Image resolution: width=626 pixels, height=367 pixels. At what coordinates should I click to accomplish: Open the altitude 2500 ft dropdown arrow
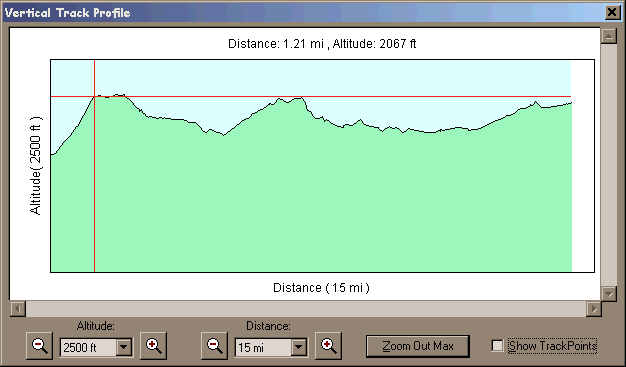click(124, 347)
